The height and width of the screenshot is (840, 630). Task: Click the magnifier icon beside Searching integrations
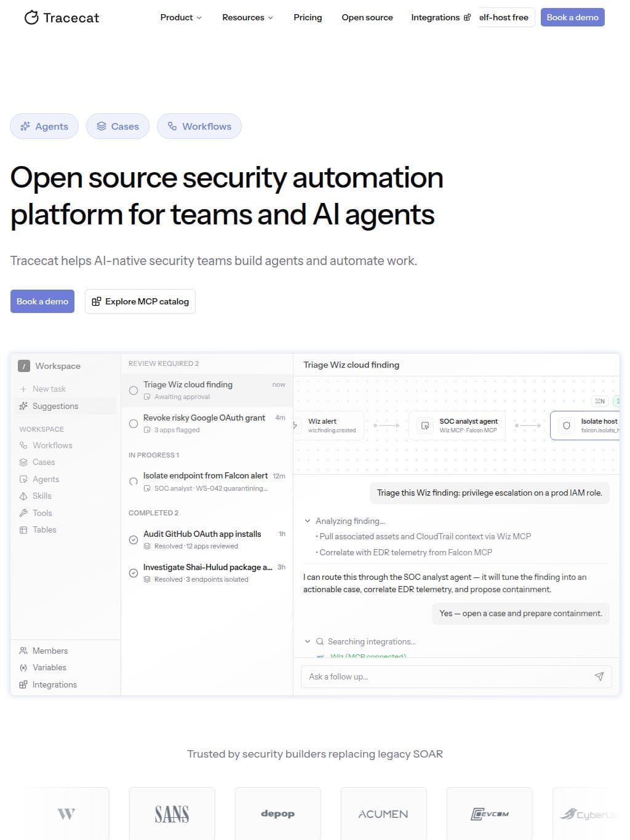coord(320,641)
